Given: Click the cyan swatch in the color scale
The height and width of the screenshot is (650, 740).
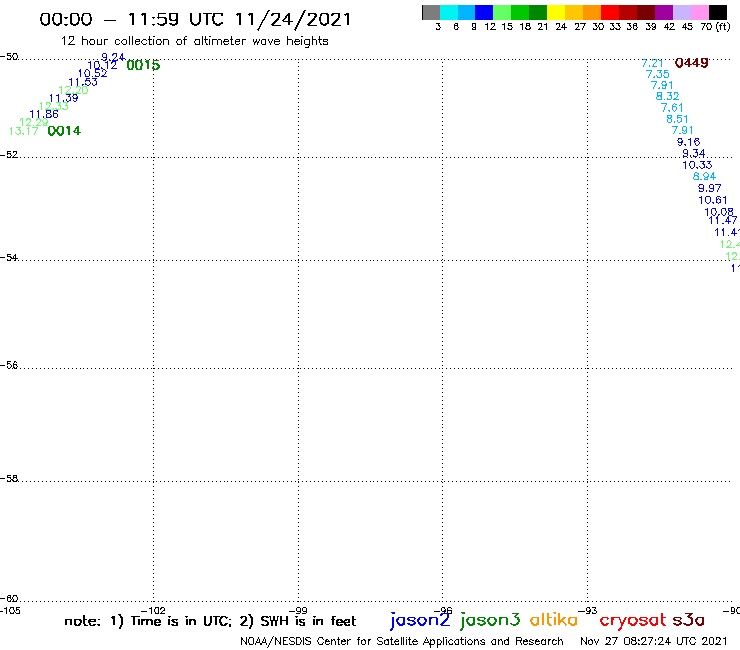Looking at the screenshot, I should point(449,12).
